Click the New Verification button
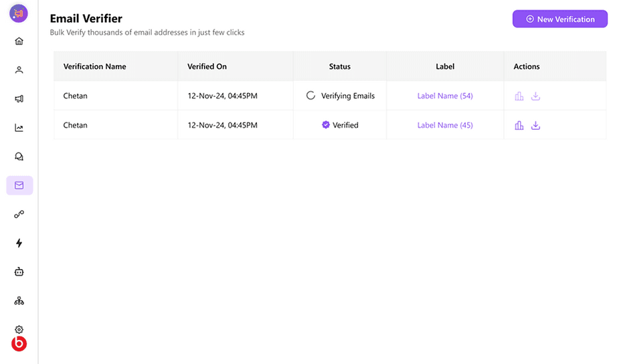 coord(560,19)
